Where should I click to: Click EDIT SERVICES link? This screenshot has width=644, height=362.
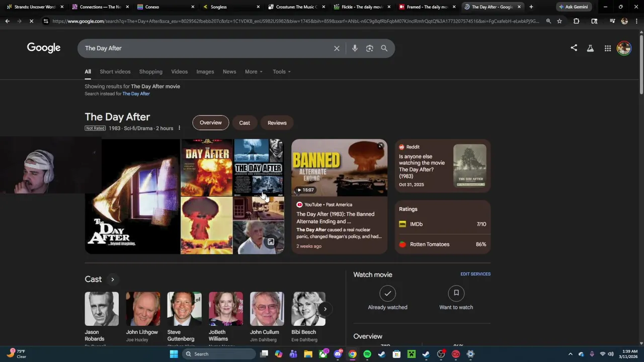tap(475, 274)
